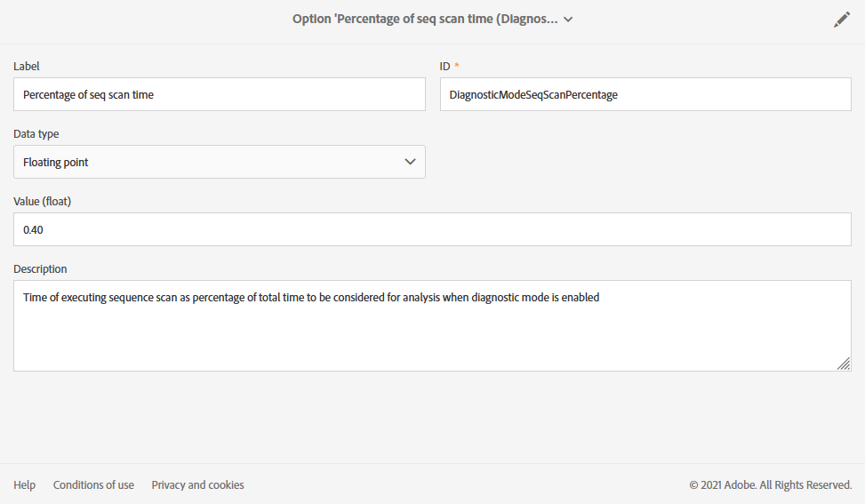The width and height of the screenshot is (865, 504).
Task: Click the Adobe copyright notice in the footer
Action: point(770,484)
